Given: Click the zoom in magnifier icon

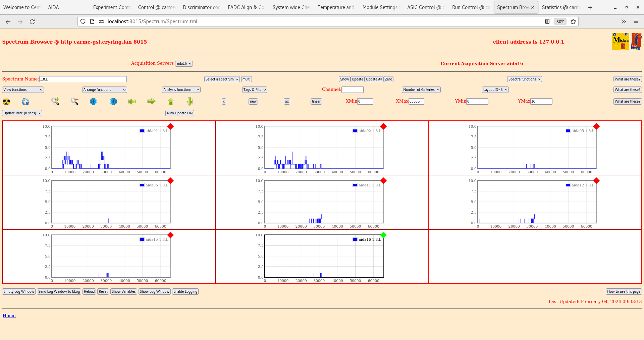Looking at the screenshot, I should tap(55, 101).
